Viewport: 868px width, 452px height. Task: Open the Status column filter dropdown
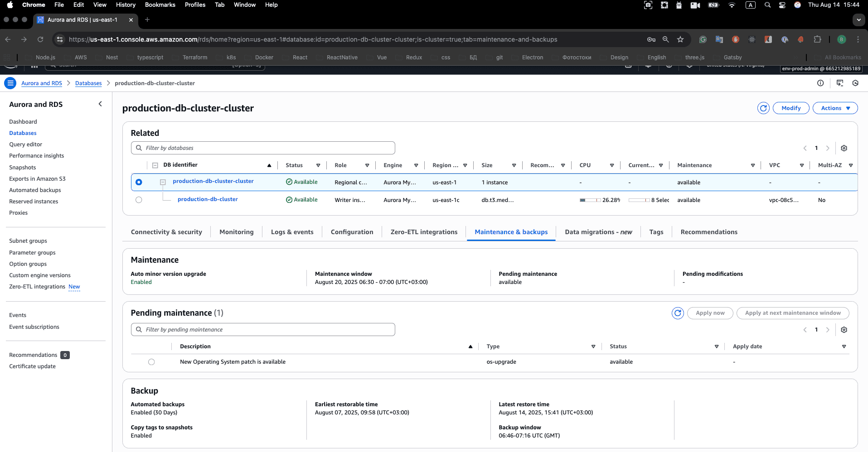(319, 165)
